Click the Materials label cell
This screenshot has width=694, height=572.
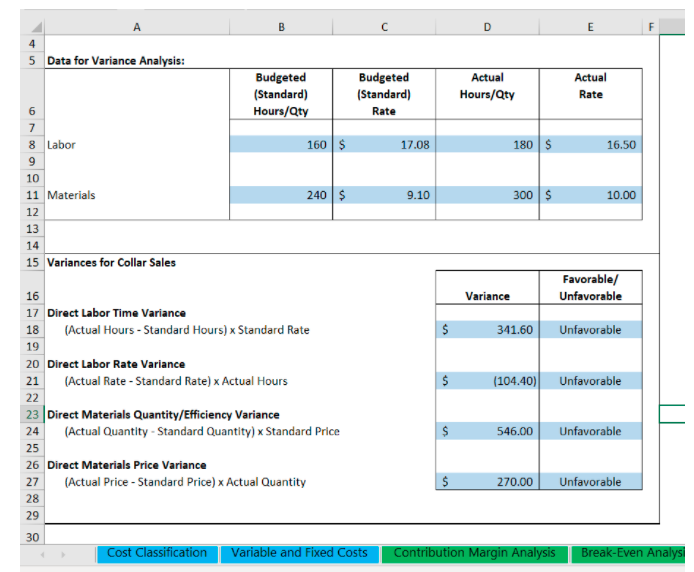coord(137,195)
